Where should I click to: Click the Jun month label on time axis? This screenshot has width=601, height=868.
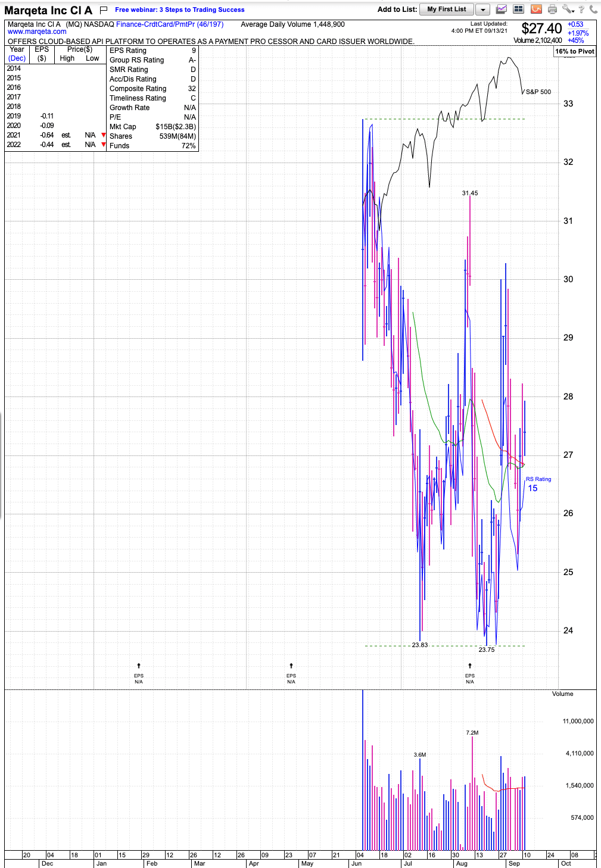[x=356, y=863]
